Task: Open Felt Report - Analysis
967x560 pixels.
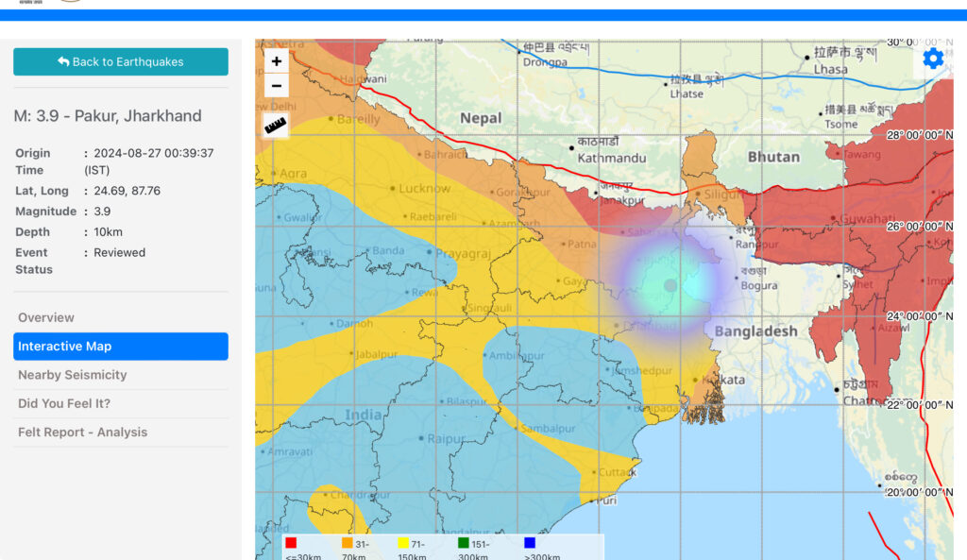Action: [x=121, y=433]
